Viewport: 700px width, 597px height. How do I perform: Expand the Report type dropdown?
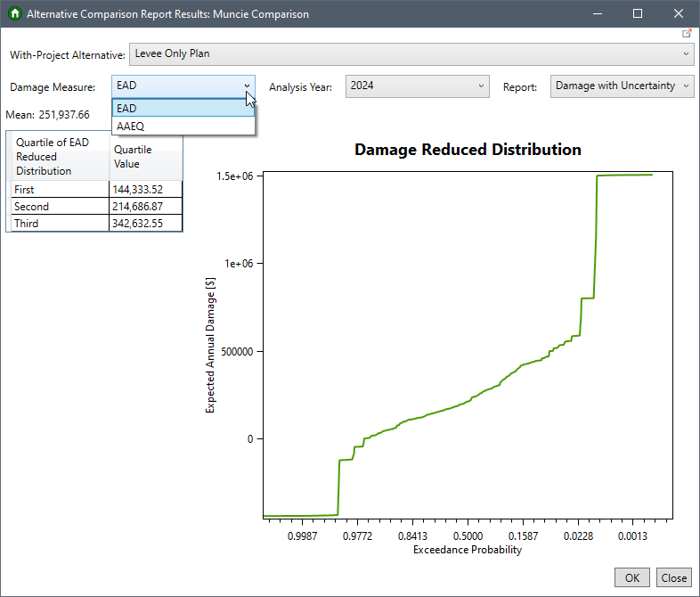click(622, 86)
